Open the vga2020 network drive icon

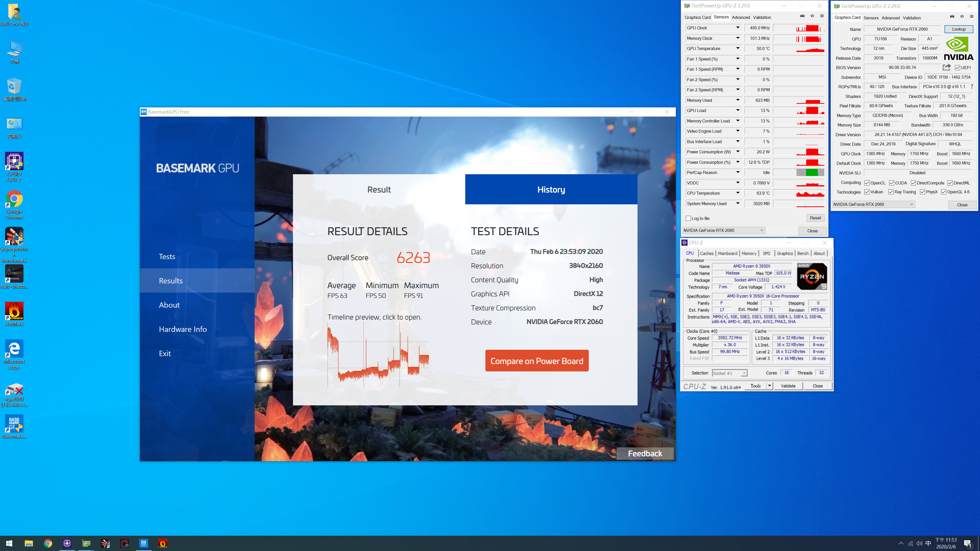[14, 395]
